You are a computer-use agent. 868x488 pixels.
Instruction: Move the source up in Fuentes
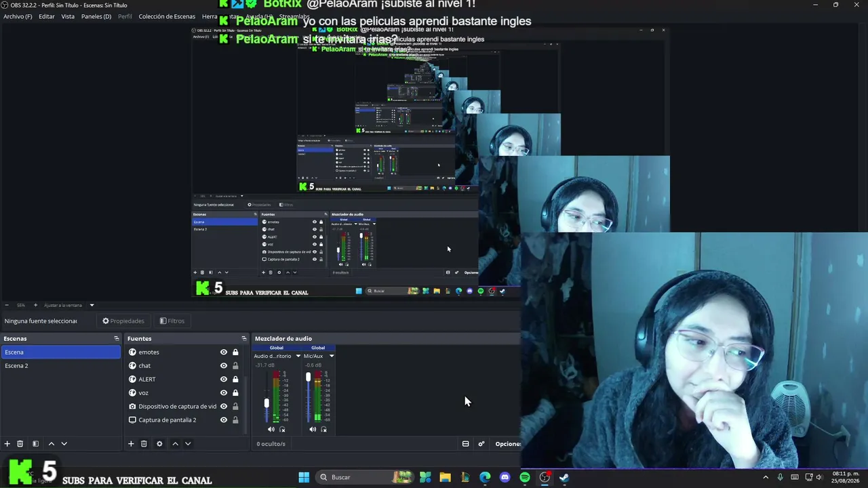175,444
